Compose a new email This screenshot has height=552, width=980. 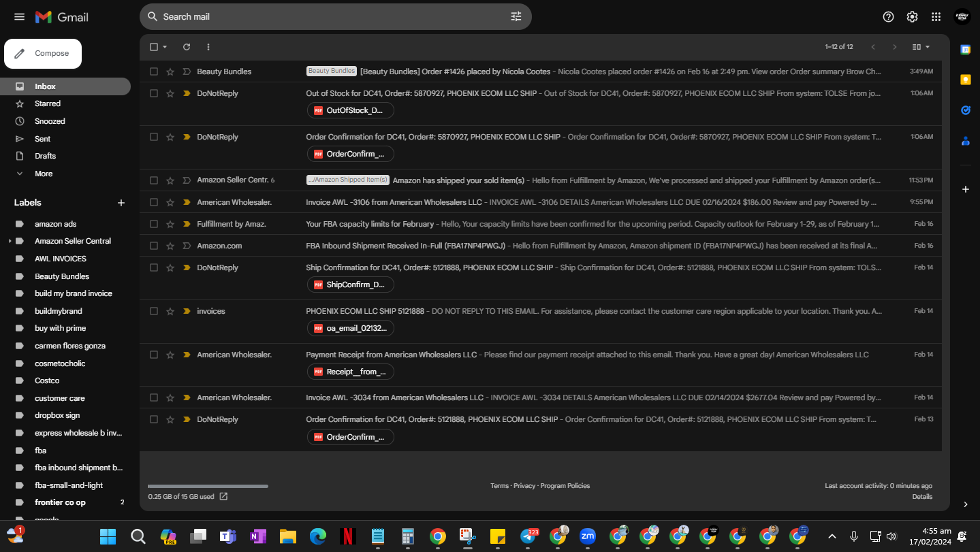(x=43, y=54)
